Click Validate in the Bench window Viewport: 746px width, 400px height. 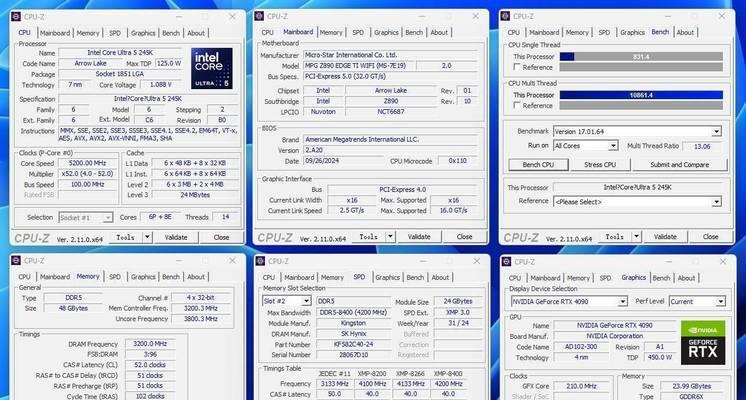pyautogui.click(x=665, y=236)
